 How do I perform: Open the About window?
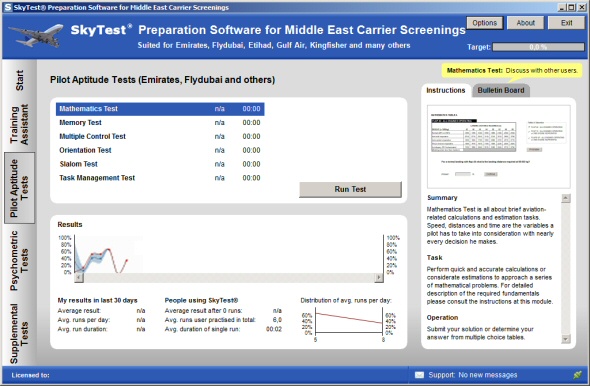(x=525, y=23)
